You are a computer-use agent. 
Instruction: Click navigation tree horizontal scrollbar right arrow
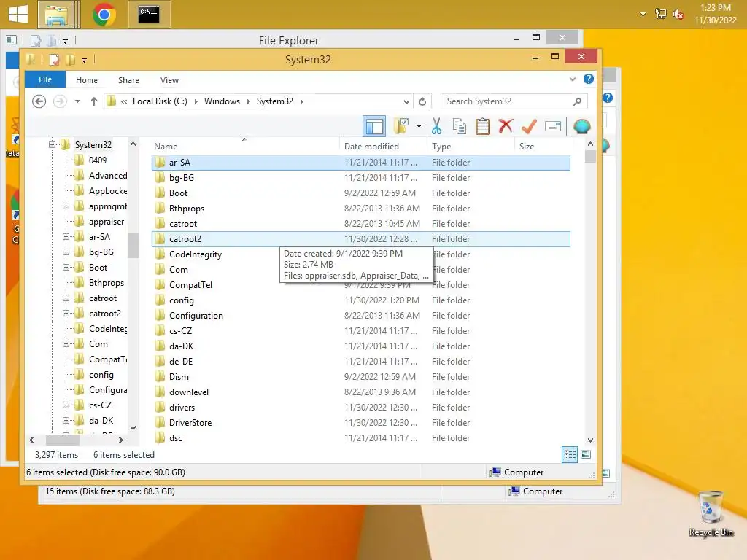(120, 440)
